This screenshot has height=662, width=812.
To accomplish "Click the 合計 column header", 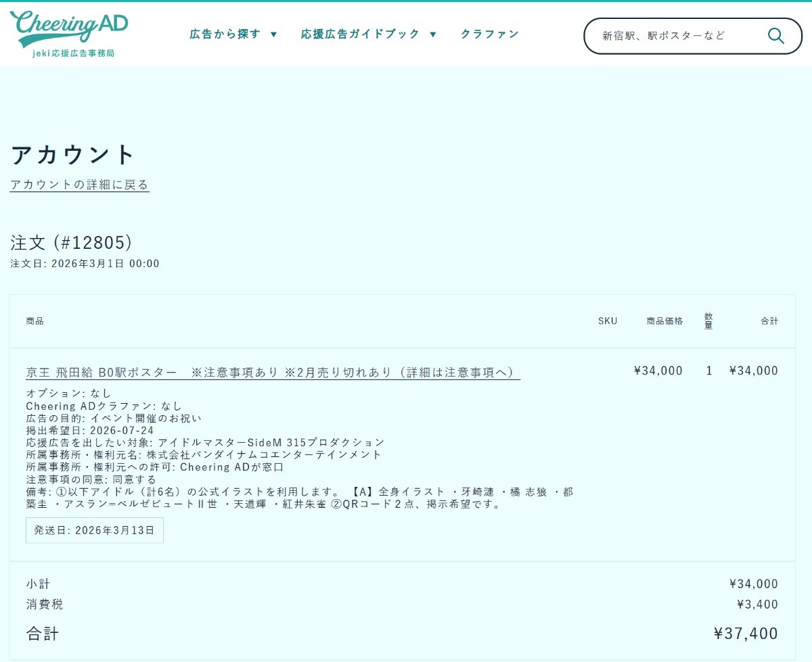I will 769,321.
